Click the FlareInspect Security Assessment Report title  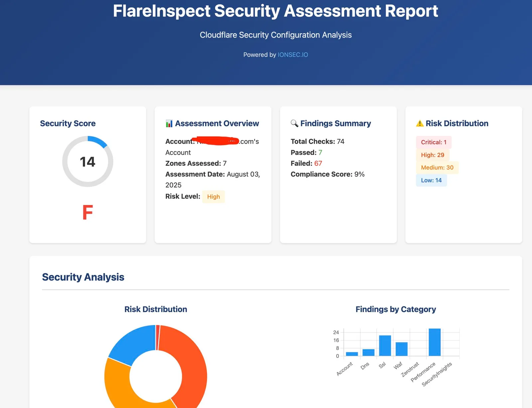[x=275, y=11]
